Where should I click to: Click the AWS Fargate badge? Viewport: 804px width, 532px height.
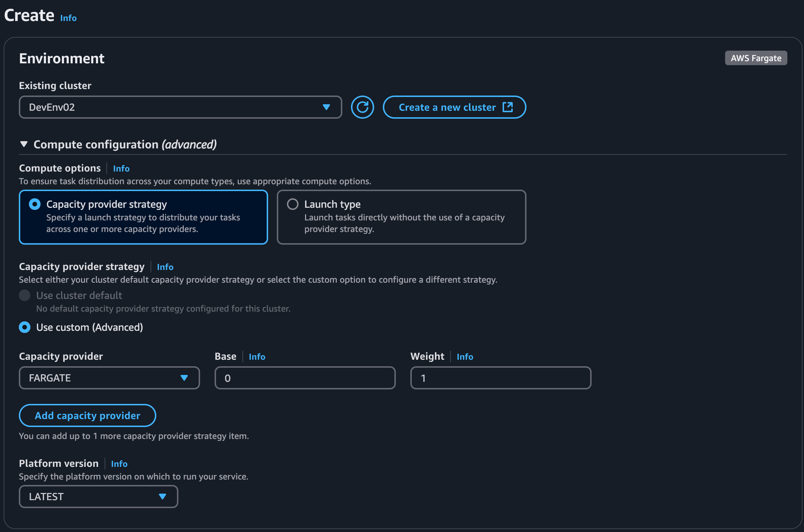pos(756,58)
